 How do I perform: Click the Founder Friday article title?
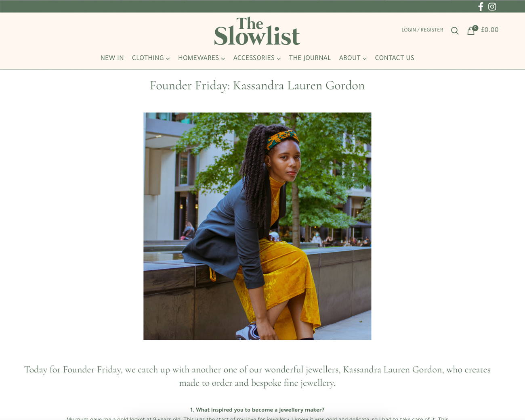pyautogui.click(x=257, y=86)
